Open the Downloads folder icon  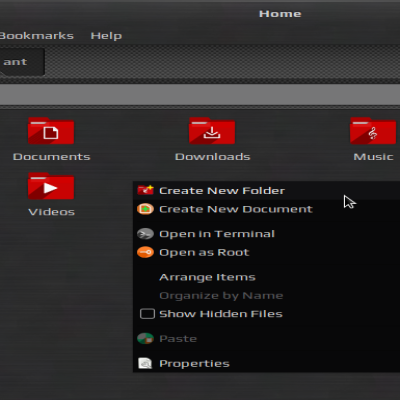pos(212,131)
